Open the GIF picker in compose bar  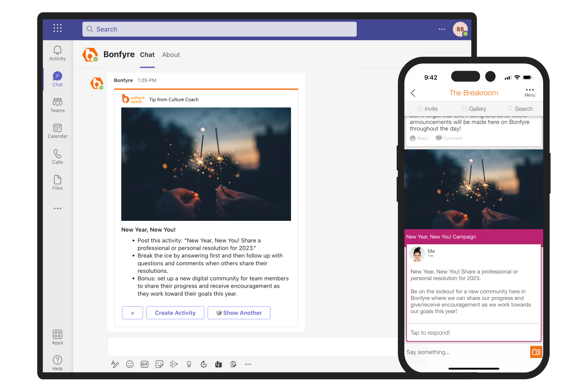click(144, 364)
